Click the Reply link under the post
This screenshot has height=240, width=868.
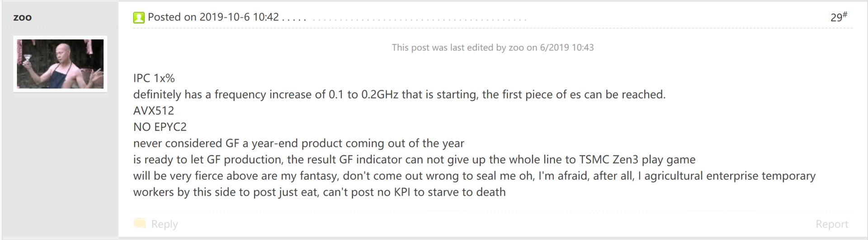[165, 224]
